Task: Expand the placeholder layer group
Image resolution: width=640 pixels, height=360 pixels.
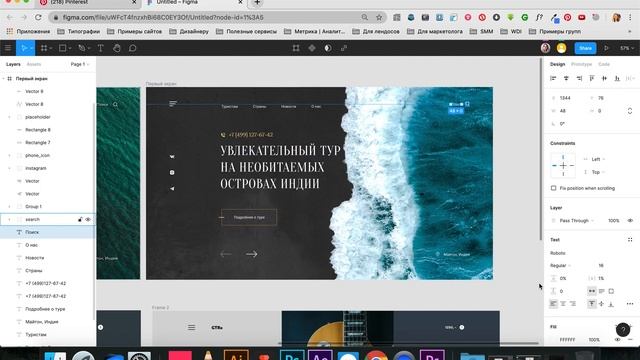Action: [9, 117]
